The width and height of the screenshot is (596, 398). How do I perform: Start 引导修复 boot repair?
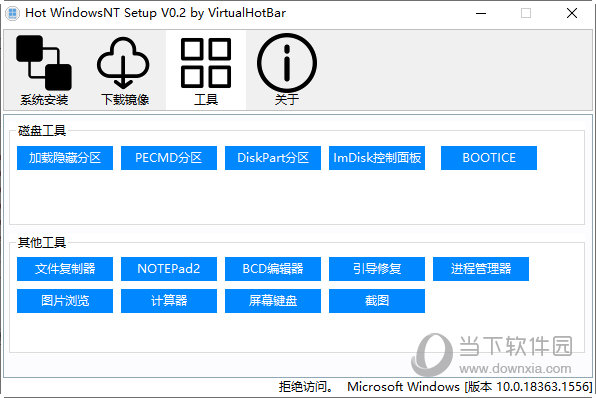pyautogui.click(x=377, y=269)
